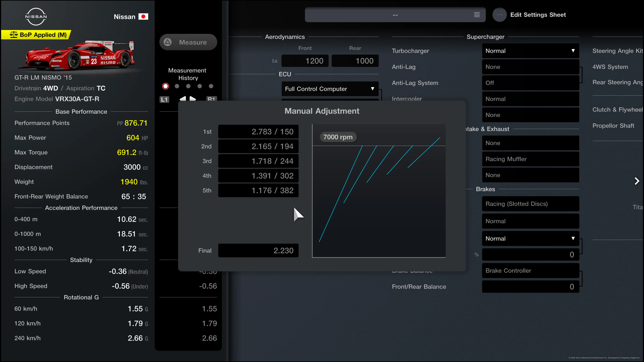This screenshot has width=644, height=362.
Task: Open the settings sheet selector bar
Action: click(x=395, y=15)
